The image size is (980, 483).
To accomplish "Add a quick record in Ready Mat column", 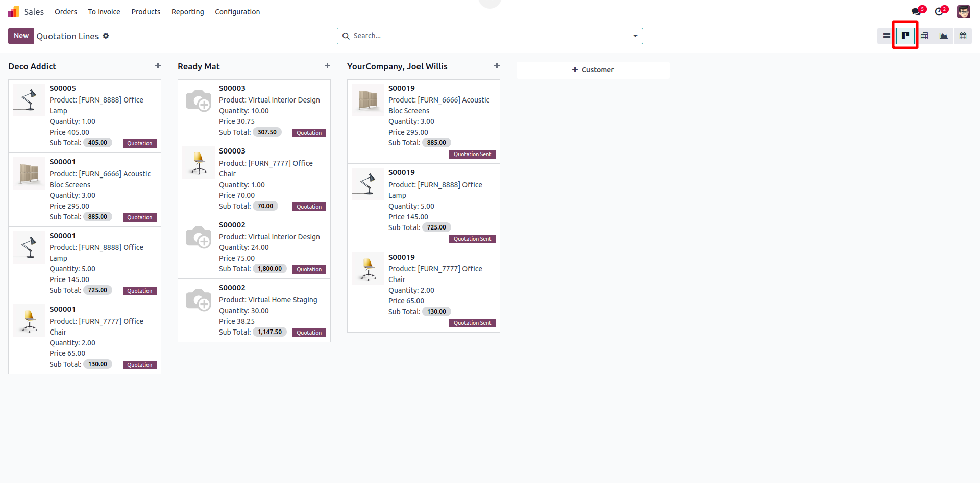I will click(x=327, y=66).
